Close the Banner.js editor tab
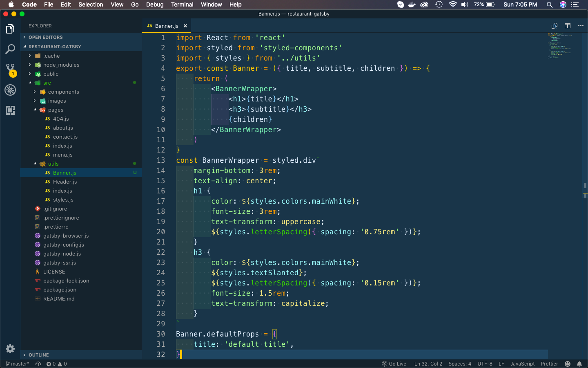The height and width of the screenshot is (368, 588). pyautogui.click(x=185, y=26)
